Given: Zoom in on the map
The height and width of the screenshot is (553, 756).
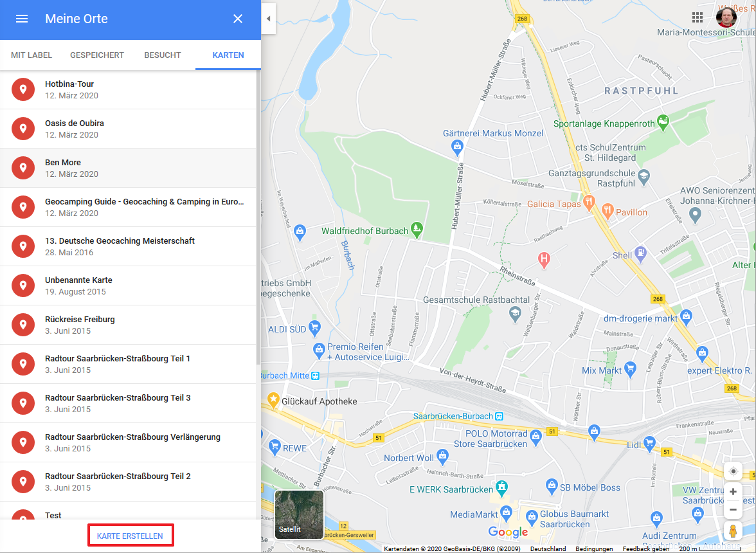Looking at the screenshot, I should (733, 492).
